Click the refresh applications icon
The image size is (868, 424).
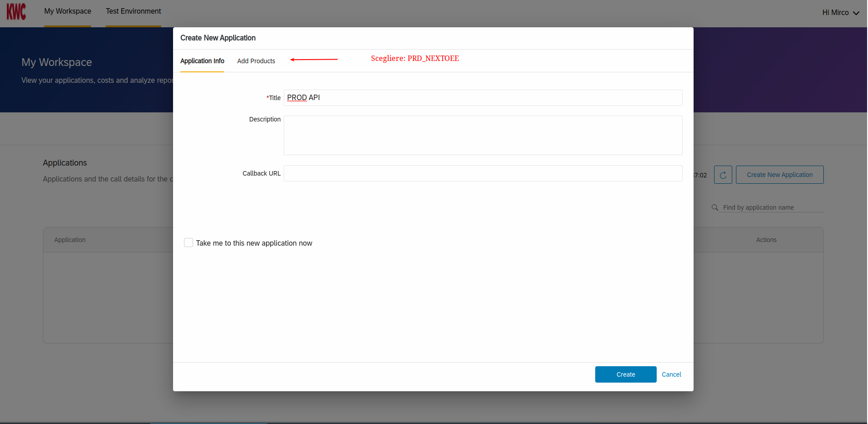[x=723, y=175]
